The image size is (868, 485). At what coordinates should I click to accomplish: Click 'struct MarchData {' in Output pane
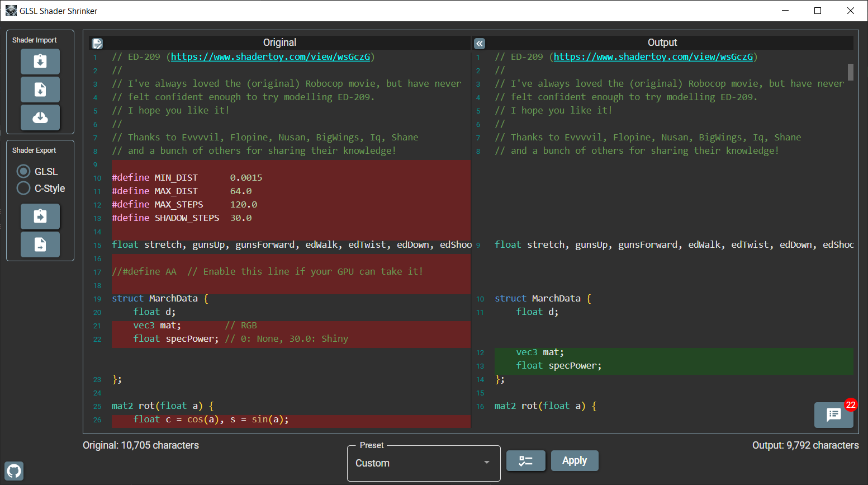point(543,298)
